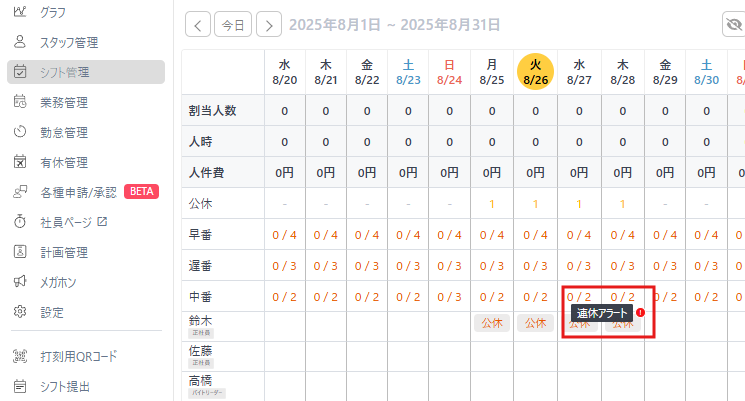Click the スタッフ管理 person icon
Image resolution: width=745 pixels, height=401 pixels.
20,42
